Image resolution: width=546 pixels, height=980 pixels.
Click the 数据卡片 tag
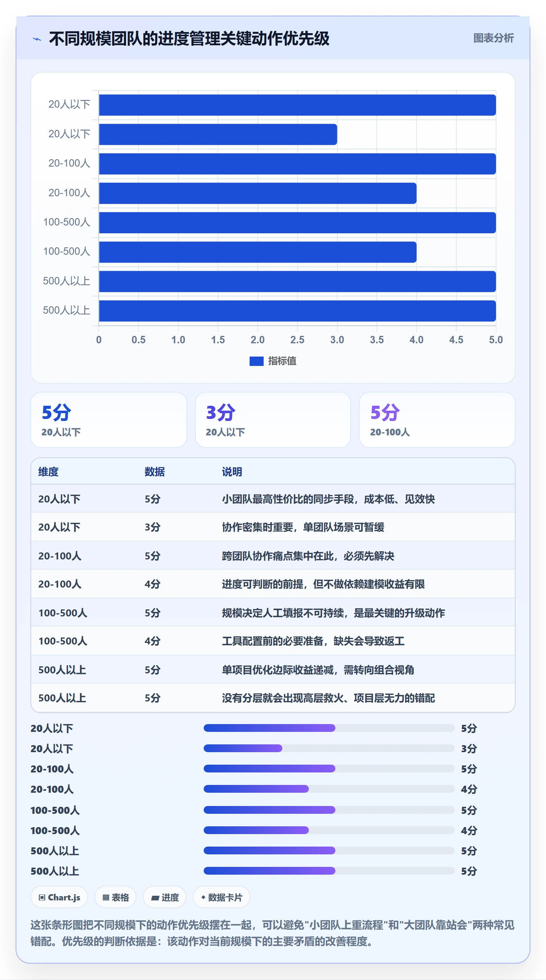[222, 897]
